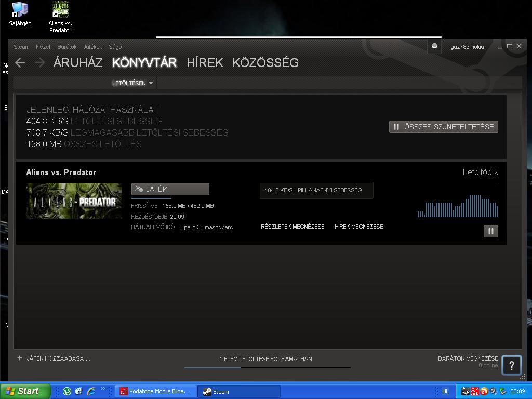Click JÁTÉK HOZZÁADÁSA add game link

pos(58,358)
